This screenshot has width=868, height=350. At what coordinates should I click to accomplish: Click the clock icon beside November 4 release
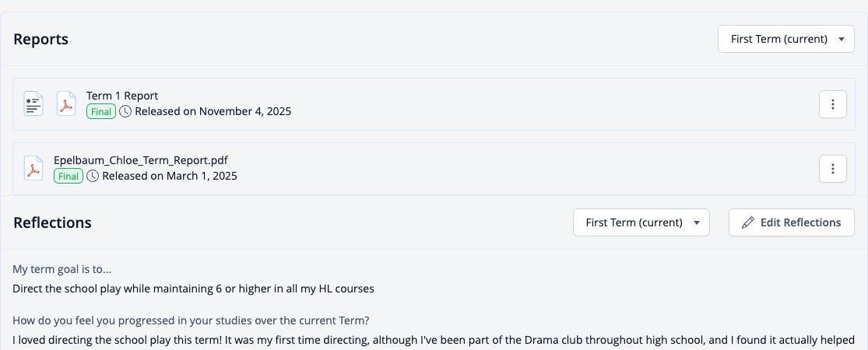125,112
